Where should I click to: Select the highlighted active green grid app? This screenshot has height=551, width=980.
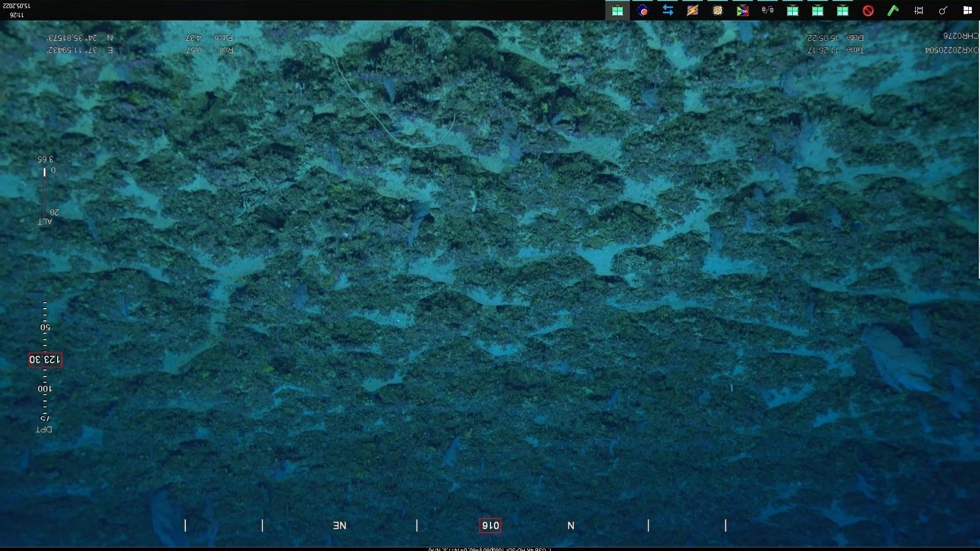(x=618, y=10)
